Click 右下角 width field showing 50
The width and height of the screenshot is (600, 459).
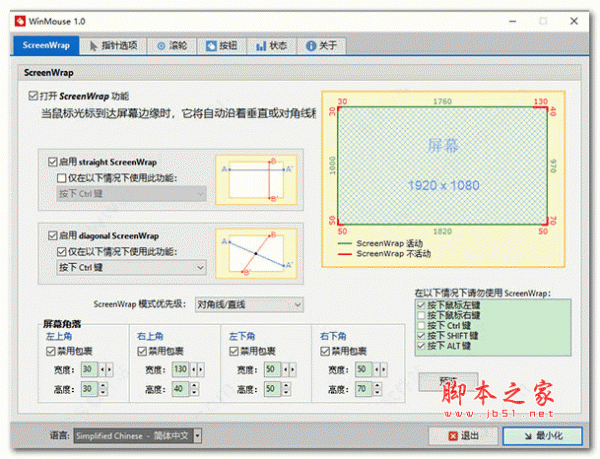click(363, 369)
